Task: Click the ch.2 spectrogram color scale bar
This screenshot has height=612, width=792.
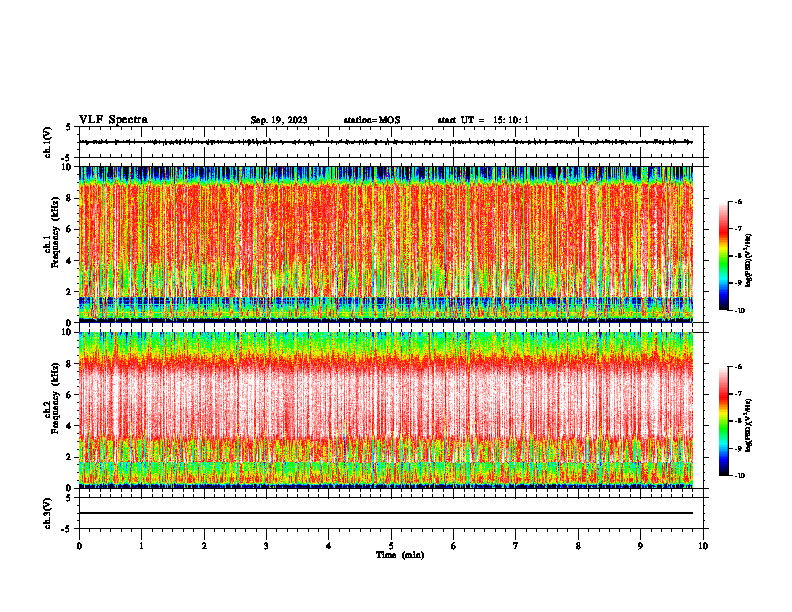Action: pyautogui.click(x=723, y=421)
